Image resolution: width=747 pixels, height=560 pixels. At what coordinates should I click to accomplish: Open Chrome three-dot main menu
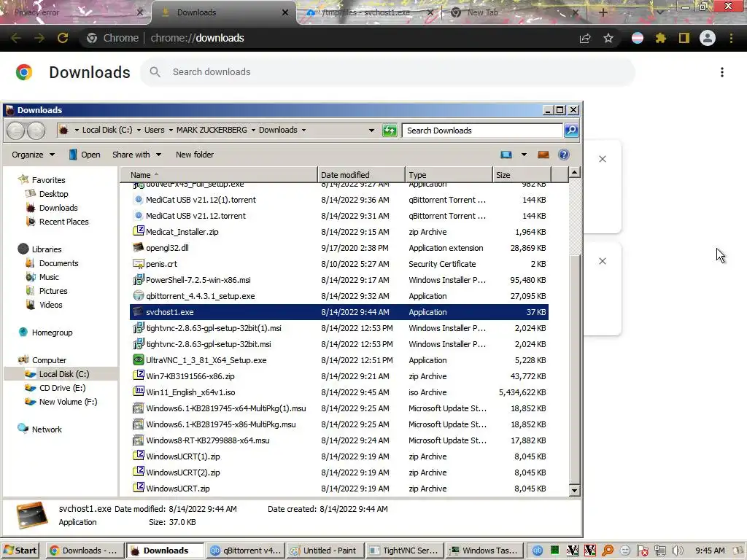point(731,38)
